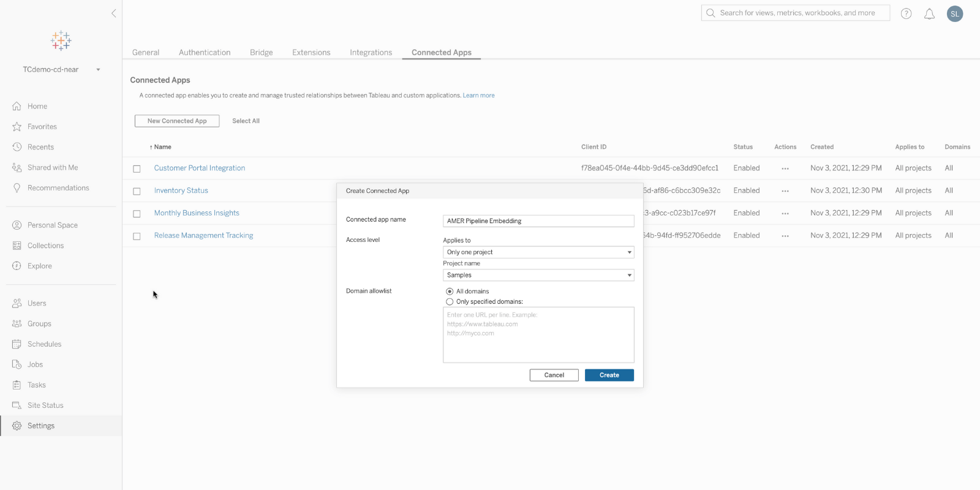The width and height of the screenshot is (980, 490).
Task: Open the Project name Samples dropdown
Action: (538, 276)
